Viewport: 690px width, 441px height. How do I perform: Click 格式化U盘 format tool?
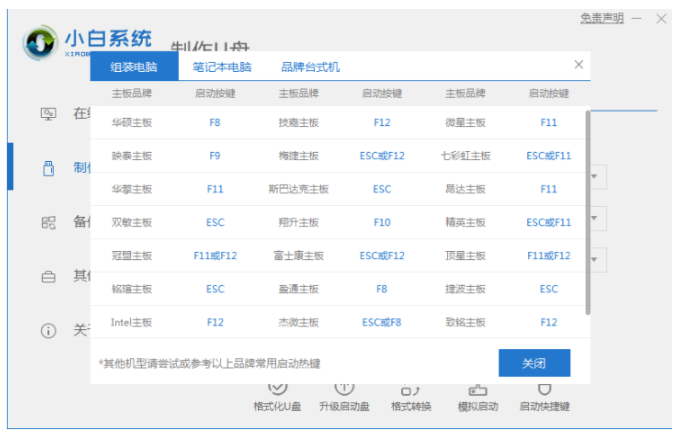coord(279,397)
